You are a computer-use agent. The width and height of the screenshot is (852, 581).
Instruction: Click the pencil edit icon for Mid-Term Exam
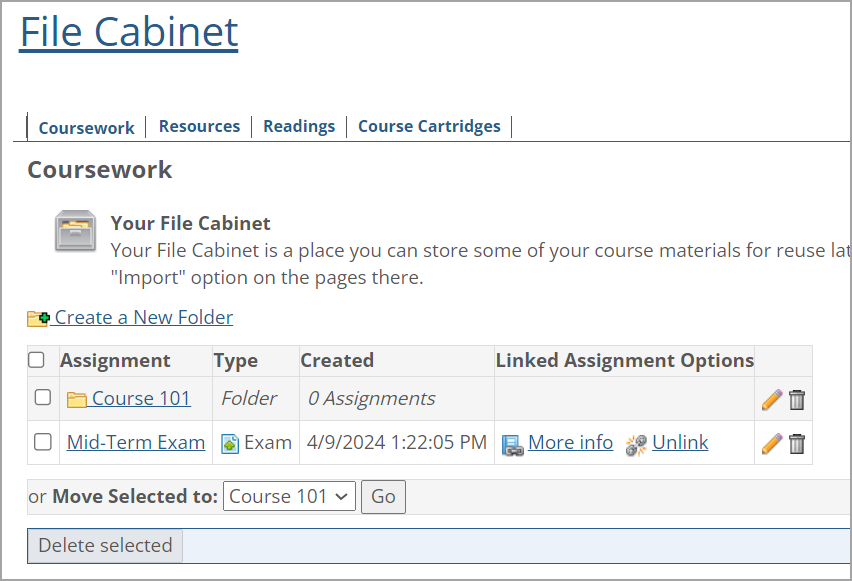click(772, 443)
